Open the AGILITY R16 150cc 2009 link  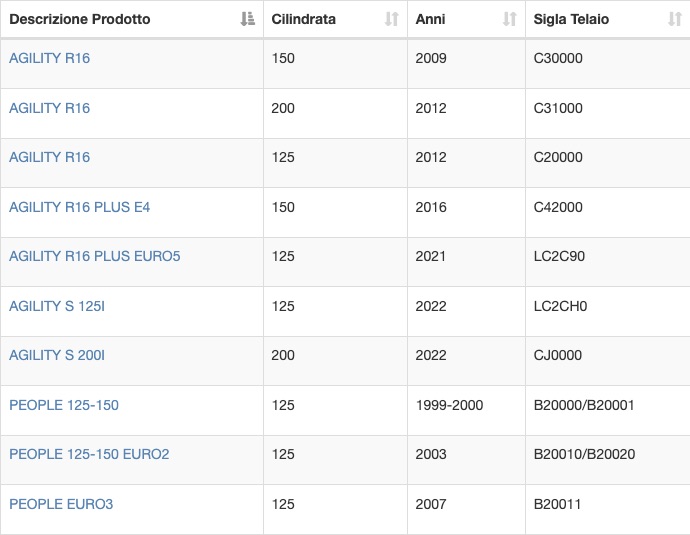click(x=49, y=58)
